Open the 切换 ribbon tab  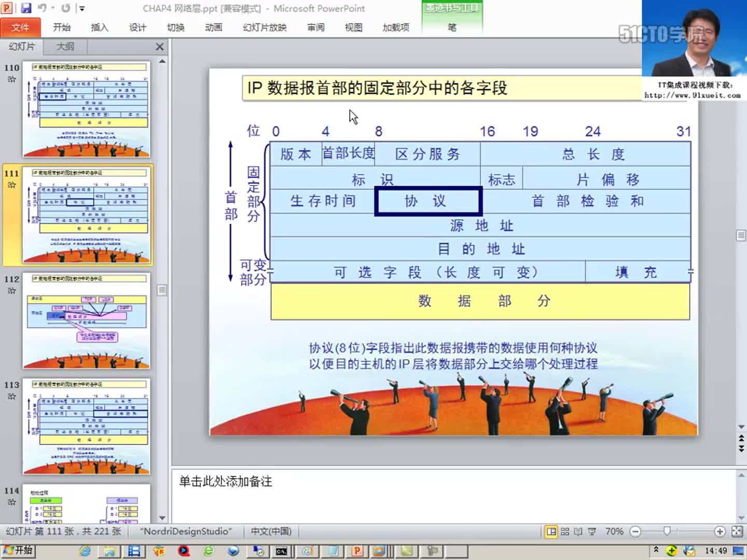click(x=176, y=27)
